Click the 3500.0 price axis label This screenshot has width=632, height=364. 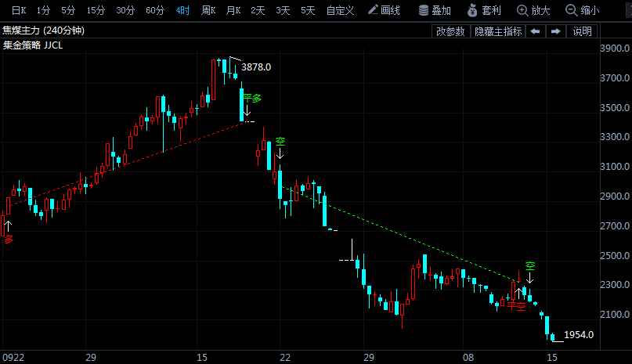pyautogui.click(x=615, y=107)
